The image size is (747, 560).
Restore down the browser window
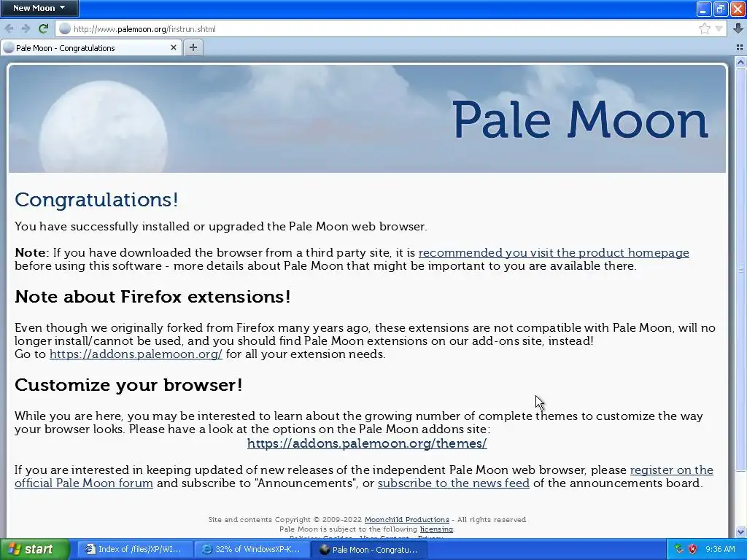tap(720, 9)
